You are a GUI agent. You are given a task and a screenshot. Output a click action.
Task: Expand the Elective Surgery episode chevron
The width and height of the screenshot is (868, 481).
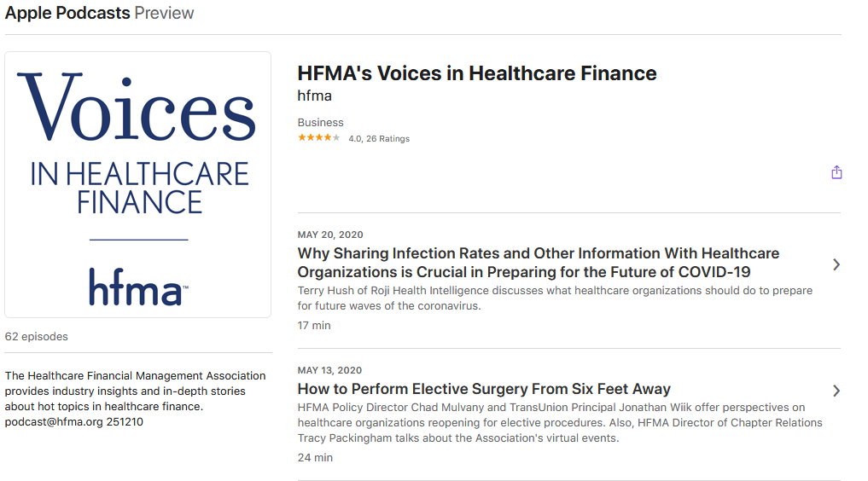pyautogui.click(x=836, y=391)
